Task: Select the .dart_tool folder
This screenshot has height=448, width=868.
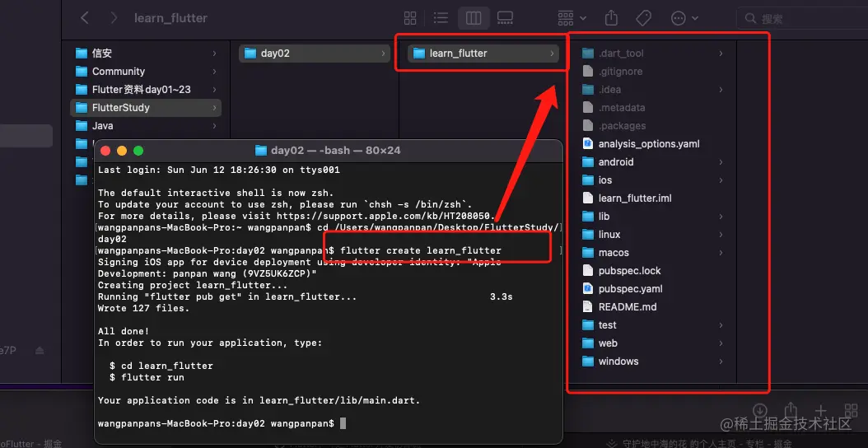Action: pos(654,54)
